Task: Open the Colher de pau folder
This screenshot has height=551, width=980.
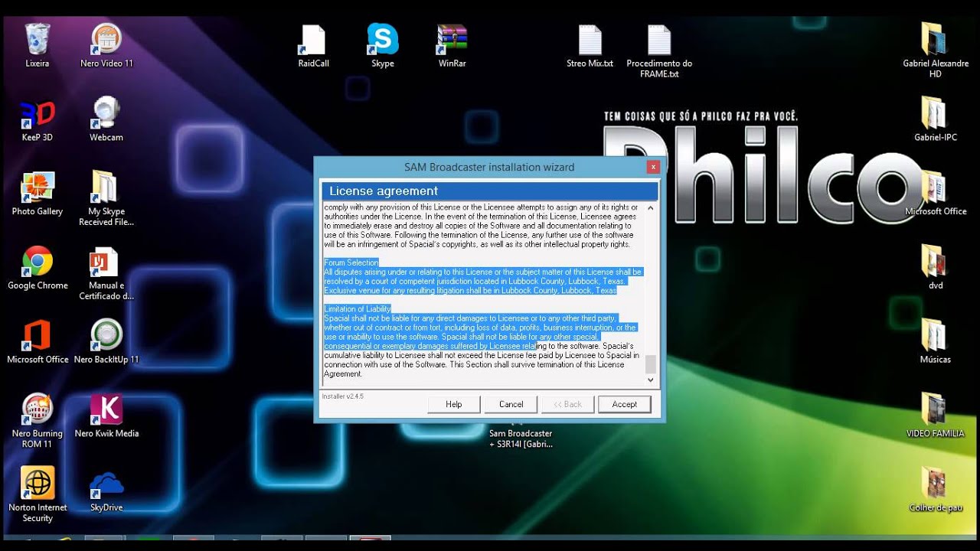Action: (x=936, y=490)
